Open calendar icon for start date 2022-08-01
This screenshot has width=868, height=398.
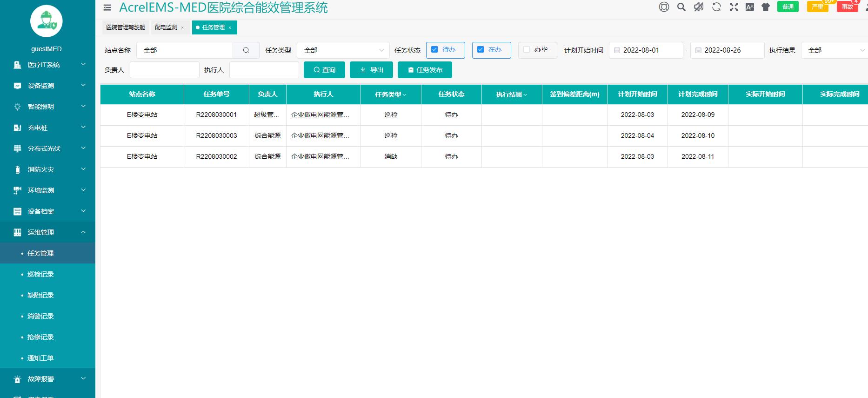[x=617, y=50]
